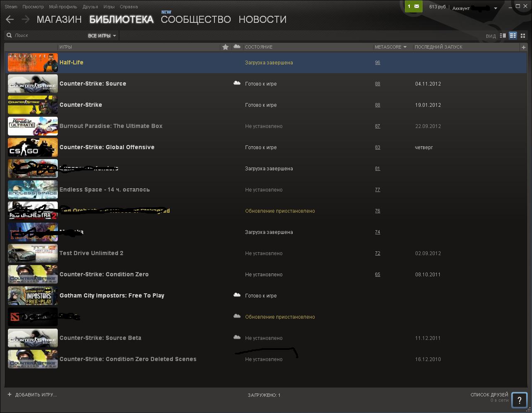Select the Burnout Paradise thumbnail
Image resolution: width=532 pixels, height=413 pixels.
(33, 126)
